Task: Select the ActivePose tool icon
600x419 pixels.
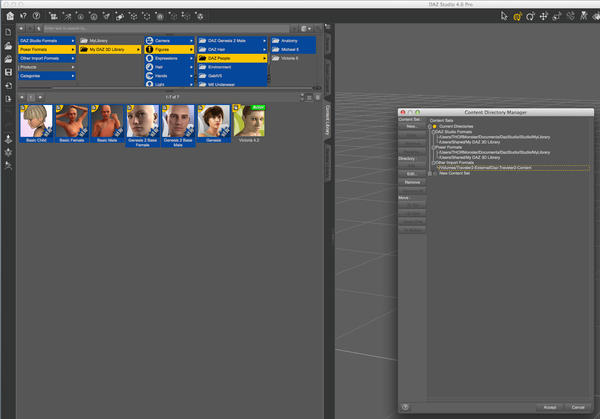Action: 584,16
